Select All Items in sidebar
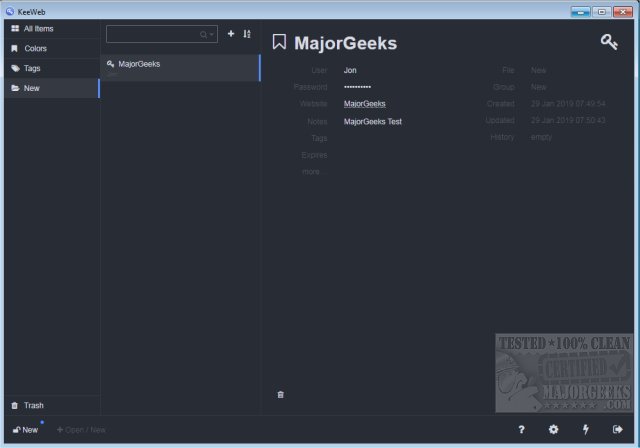Screen dimensions: 640x448 50,28
